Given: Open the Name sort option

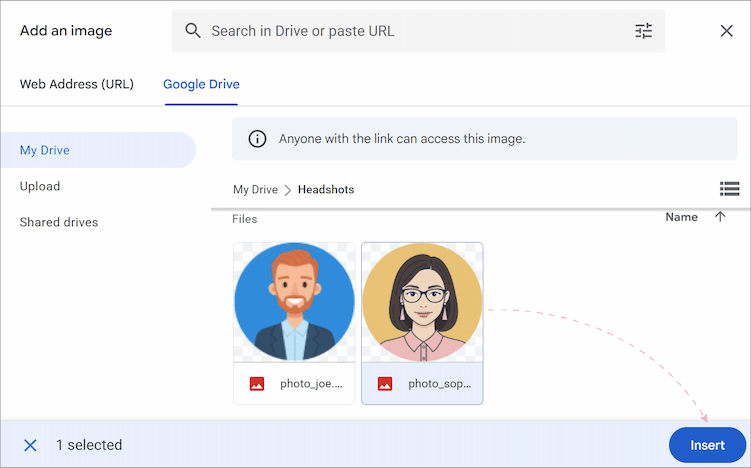Looking at the screenshot, I should [681, 217].
